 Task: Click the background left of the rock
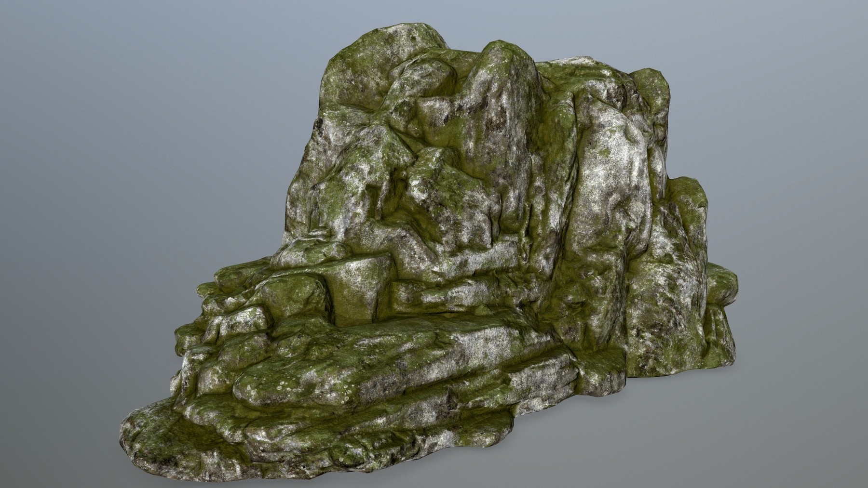(96, 193)
